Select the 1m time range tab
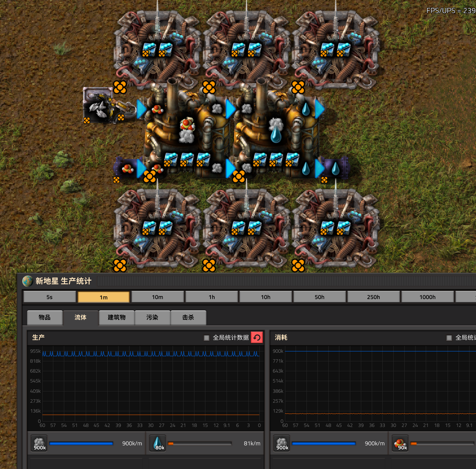 tap(104, 297)
